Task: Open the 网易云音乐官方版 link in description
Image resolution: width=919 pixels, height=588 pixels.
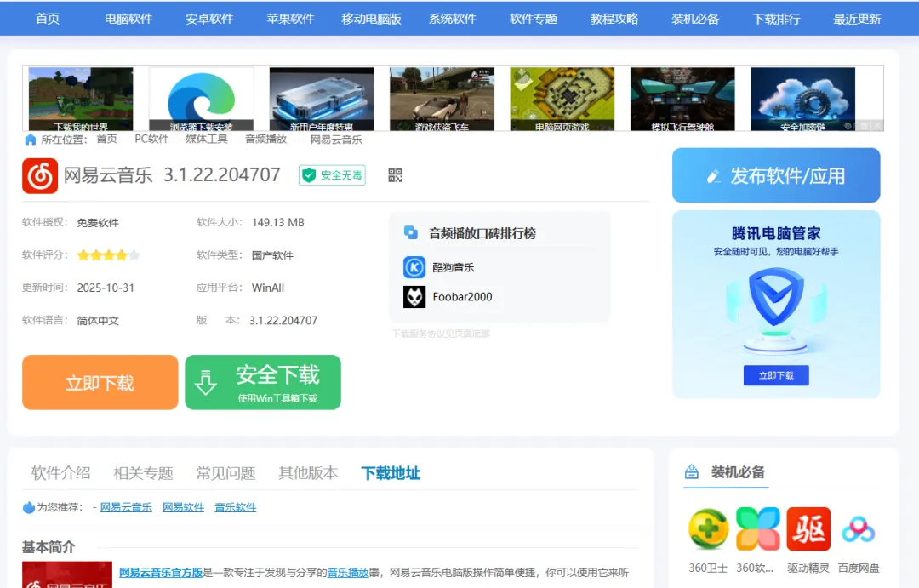Action: [x=161, y=573]
